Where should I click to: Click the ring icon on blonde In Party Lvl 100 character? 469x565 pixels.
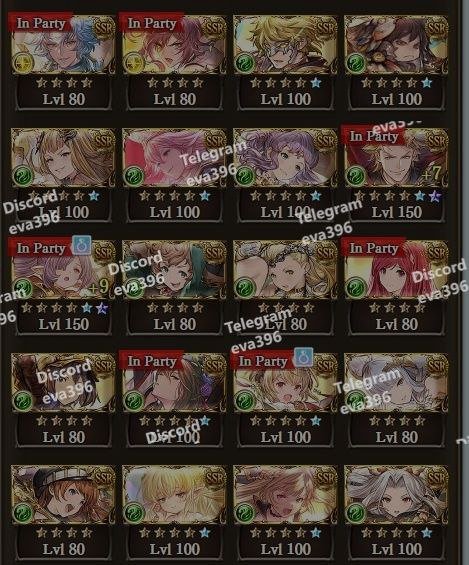(x=303, y=358)
